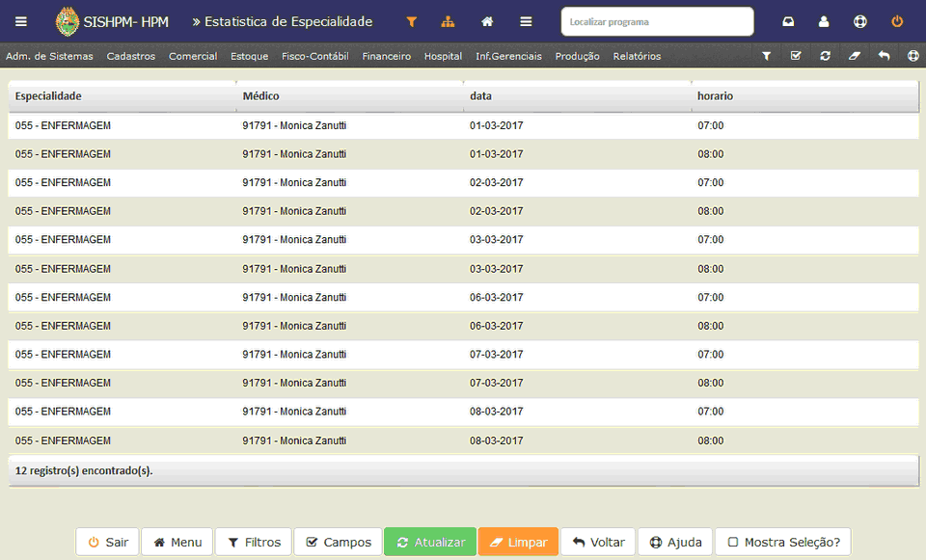Sort by the horario column header
The width and height of the screenshot is (926, 560).
click(715, 96)
